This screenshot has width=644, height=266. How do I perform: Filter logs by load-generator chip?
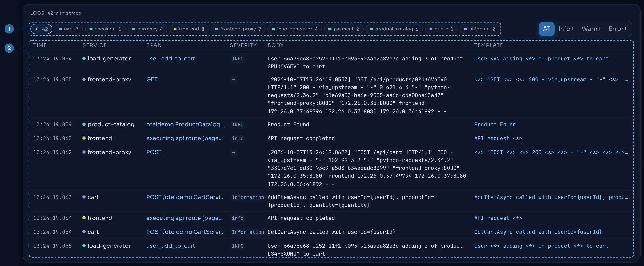[294, 29]
